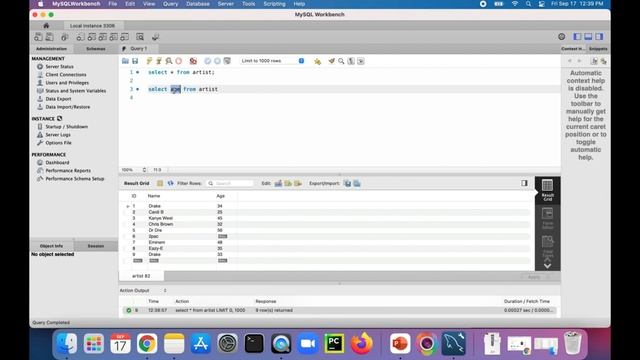
Task: Save the query as a snippet star icon
Action: point(317,61)
